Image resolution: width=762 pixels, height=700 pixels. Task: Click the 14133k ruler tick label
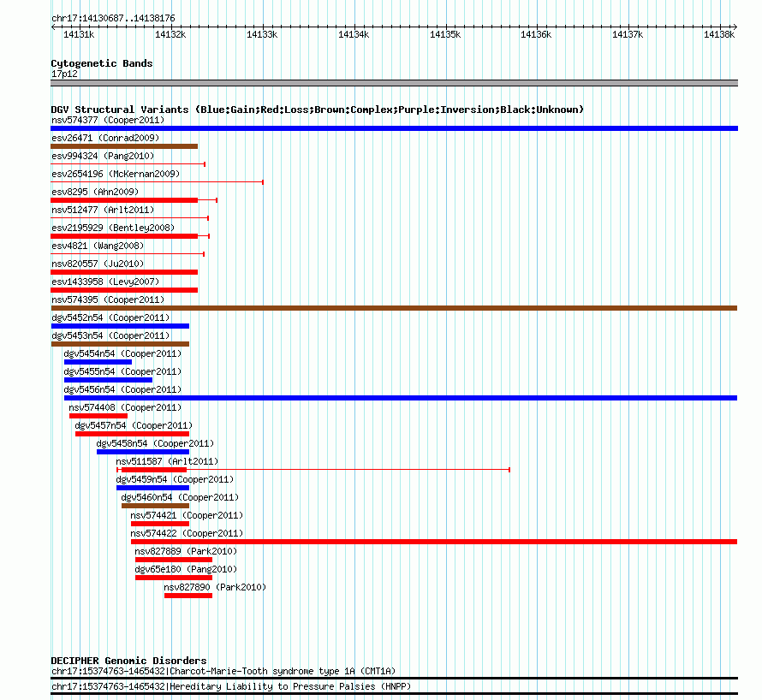pos(262,34)
